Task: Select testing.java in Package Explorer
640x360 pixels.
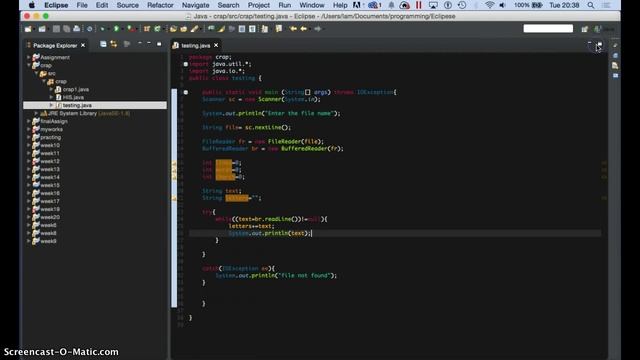Action: coord(95,105)
